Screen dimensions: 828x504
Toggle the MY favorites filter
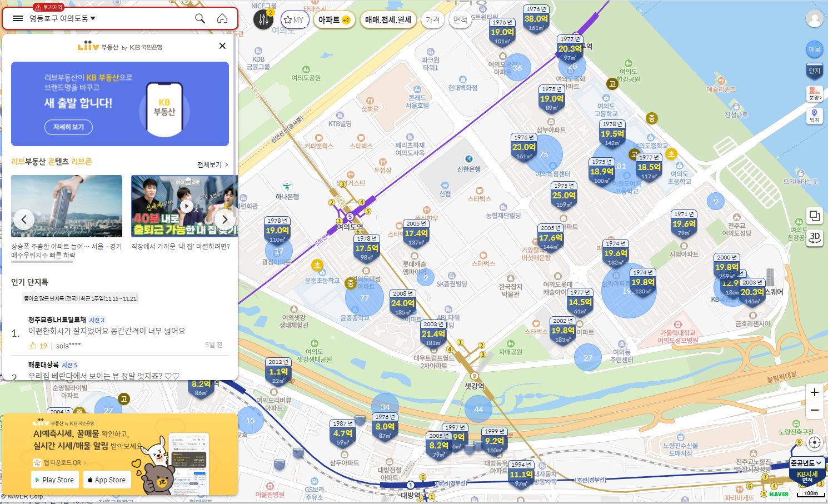click(x=294, y=20)
